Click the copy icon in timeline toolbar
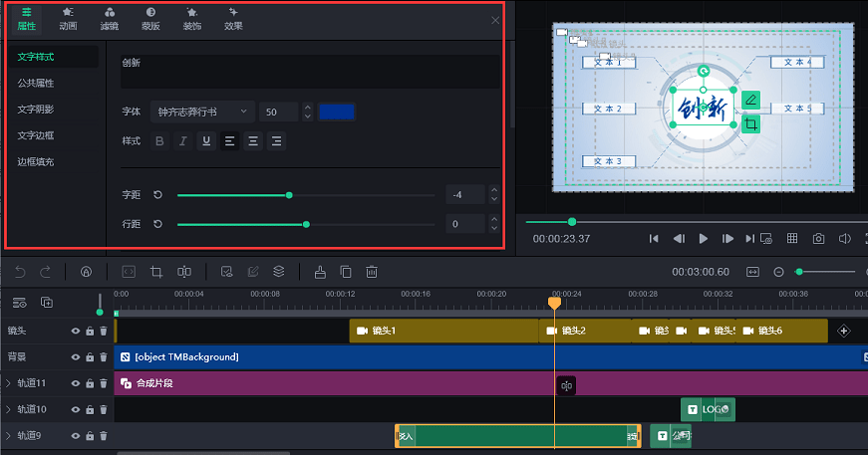 pyautogui.click(x=346, y=272)
